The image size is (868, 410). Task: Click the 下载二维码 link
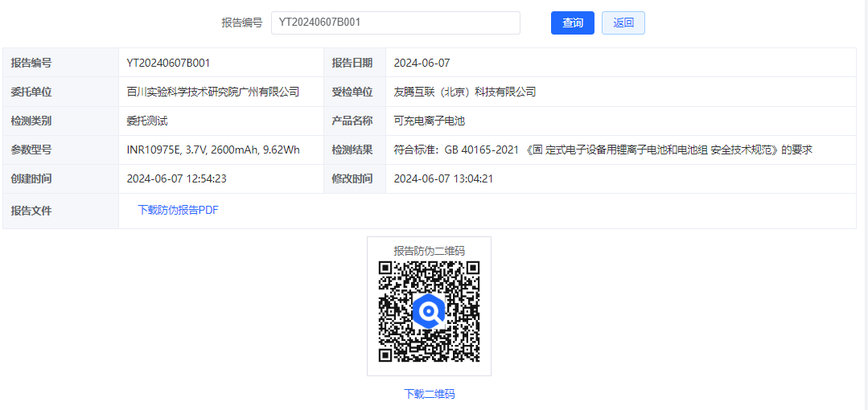click(x=429, y=394)
